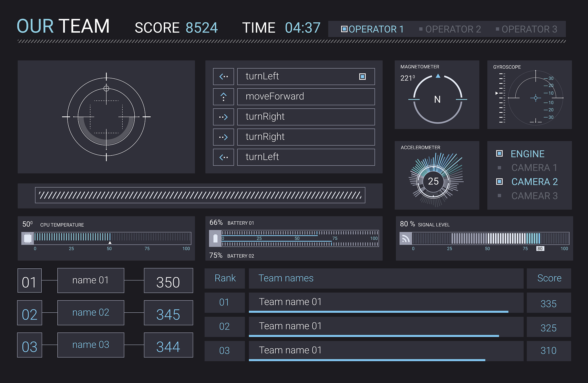Click the left-arrow icon beside bottom turnLeft
588x383 pixels.
click(x=223, y=157)
